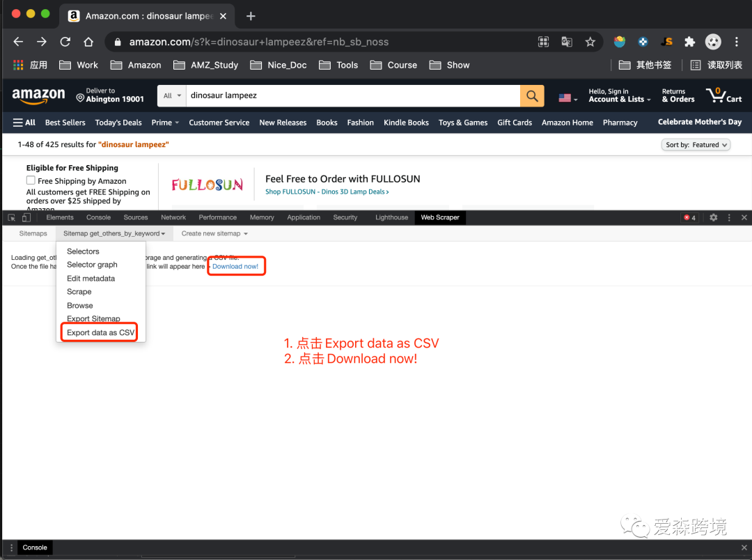The image size is (752, 560).
Task: Click the FULLOSUN brand logo
Action: (207, 185)
